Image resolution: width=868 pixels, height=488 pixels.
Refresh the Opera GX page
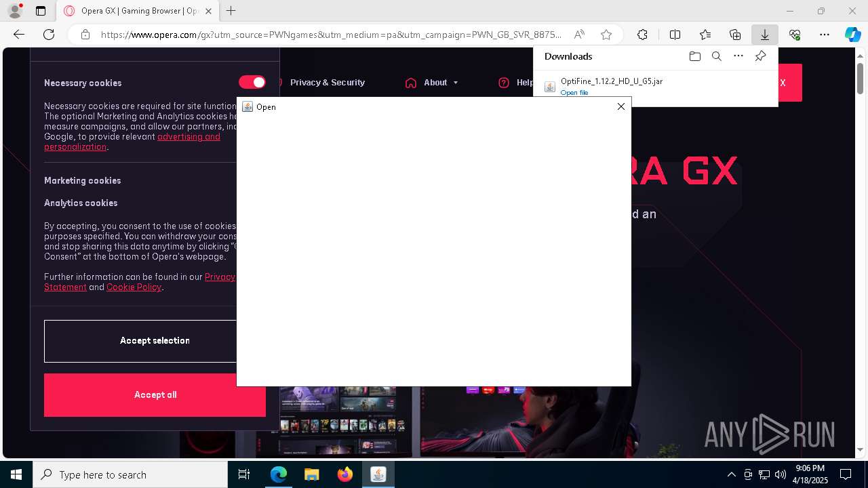point(49,35)
